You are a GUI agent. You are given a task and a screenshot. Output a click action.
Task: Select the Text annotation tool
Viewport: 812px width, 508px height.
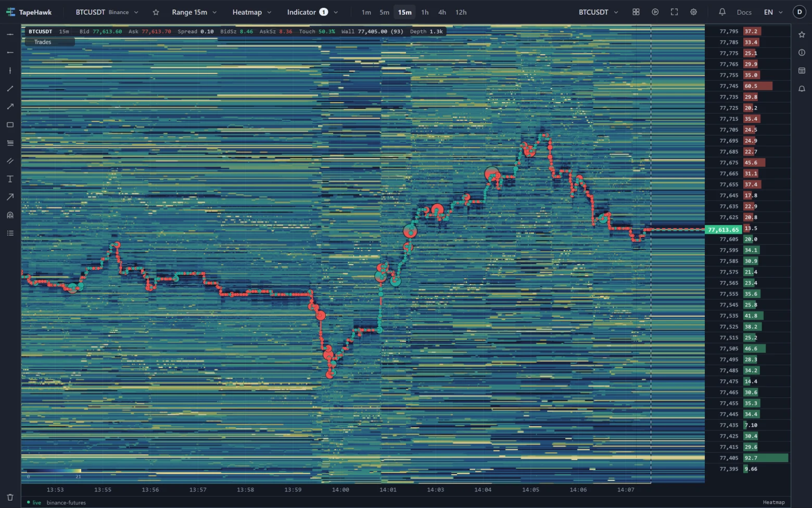10,179
